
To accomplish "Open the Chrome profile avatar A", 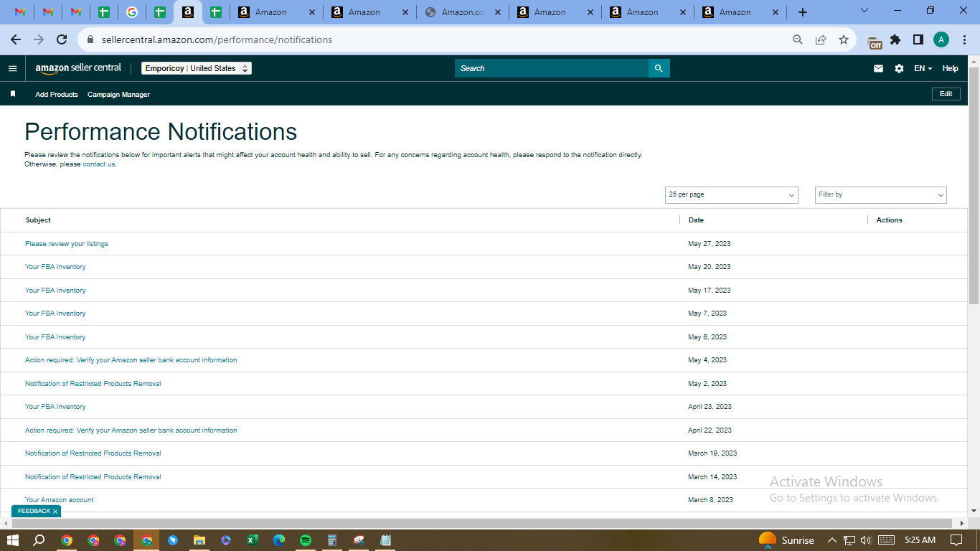I will tap(941, 40).
